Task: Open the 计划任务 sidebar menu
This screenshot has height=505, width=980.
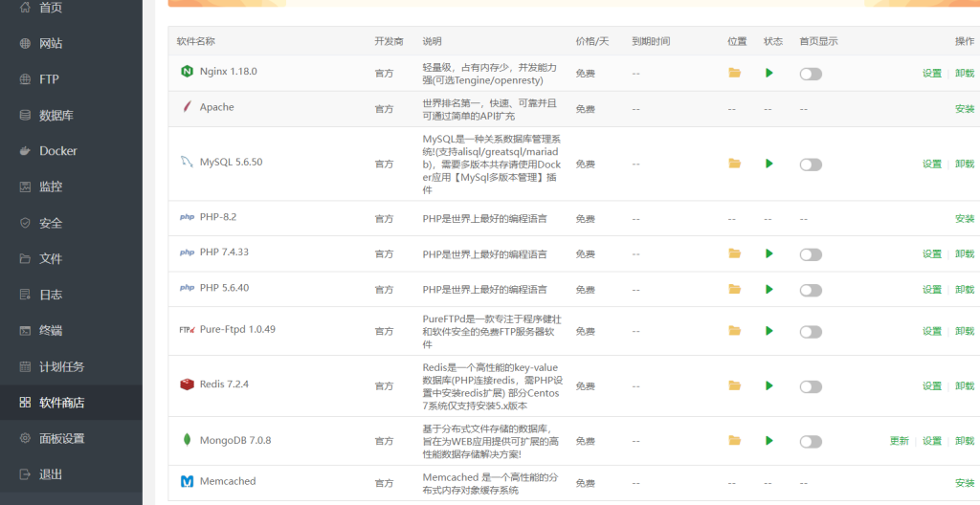Action: coord(71,366)
